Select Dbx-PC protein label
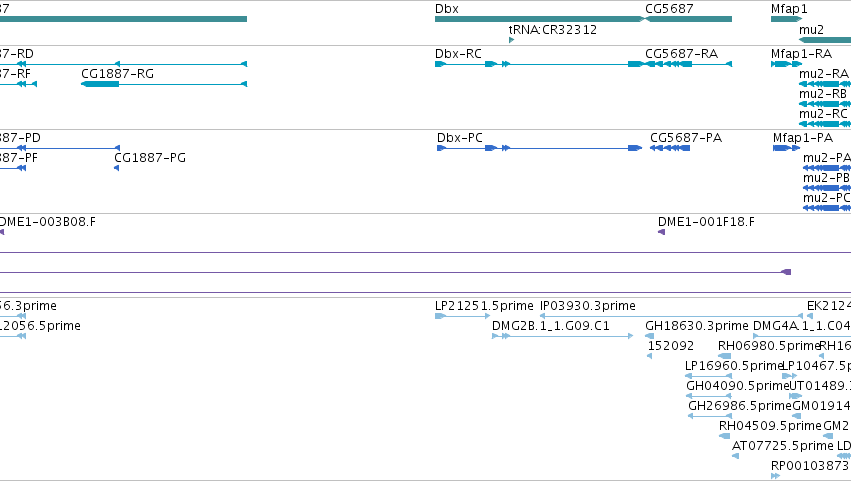The width and height of the screenshot is (851, 481). pos(460,138)
